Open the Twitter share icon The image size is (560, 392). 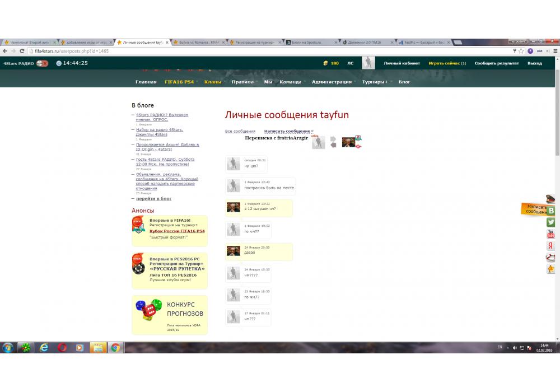[x=551, y=222]
